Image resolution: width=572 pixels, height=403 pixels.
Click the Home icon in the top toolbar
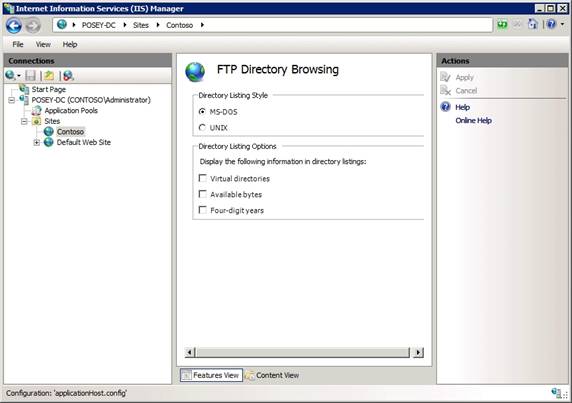point(533,25)
